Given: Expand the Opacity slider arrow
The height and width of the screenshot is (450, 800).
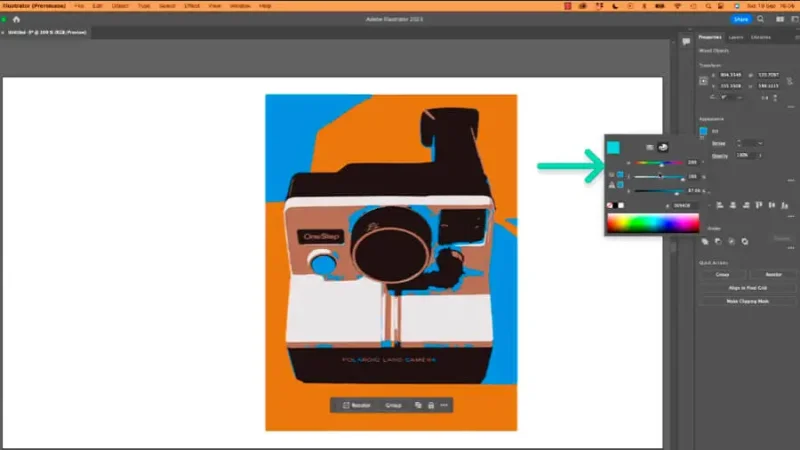Looking at the screenshot, I should [760, 155].
